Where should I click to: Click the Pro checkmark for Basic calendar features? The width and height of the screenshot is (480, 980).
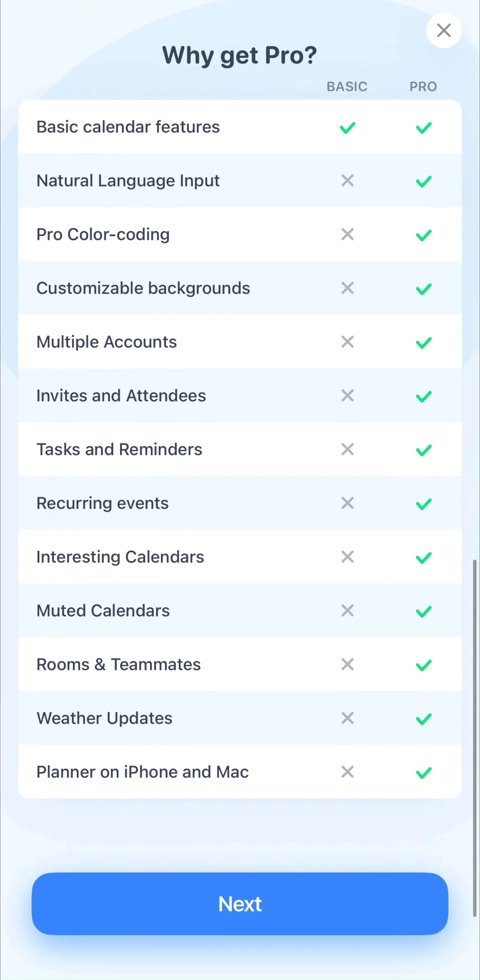tap(424, 127)
